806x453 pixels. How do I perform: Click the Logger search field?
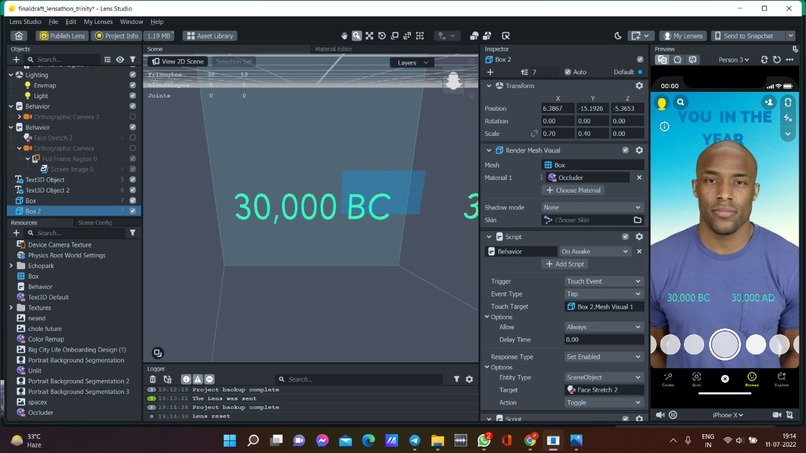360,379
